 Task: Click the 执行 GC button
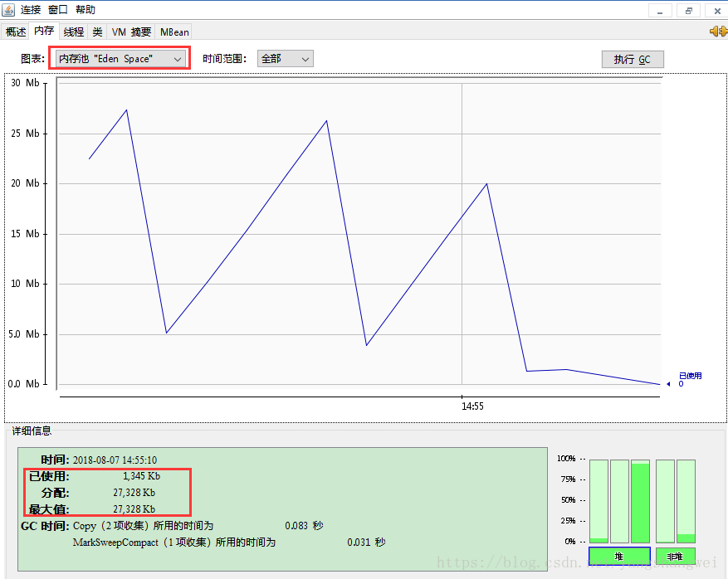pyautogui.click(x=632, y=60)
